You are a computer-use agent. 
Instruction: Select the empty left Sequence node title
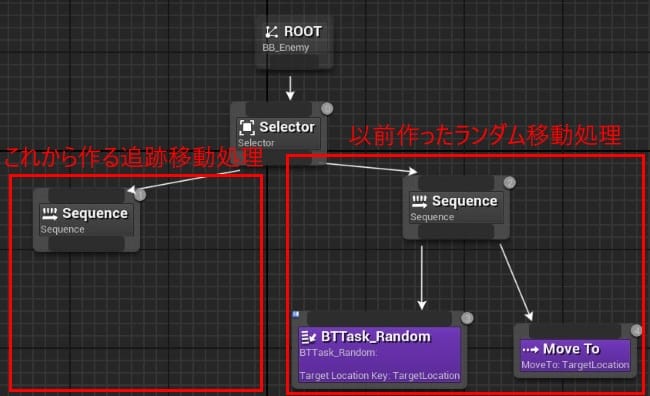click(x=95, y=214)
